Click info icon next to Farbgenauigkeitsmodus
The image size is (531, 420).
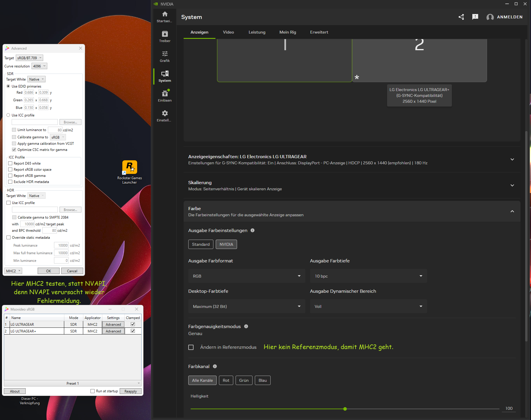[x=246, y=326]
